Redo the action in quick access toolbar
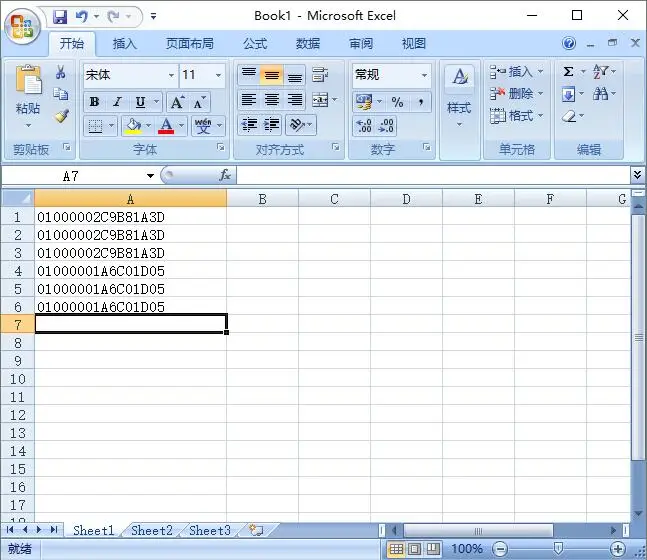Image resolution: width=647 pixels, height=560 pixels. [113, 17]
